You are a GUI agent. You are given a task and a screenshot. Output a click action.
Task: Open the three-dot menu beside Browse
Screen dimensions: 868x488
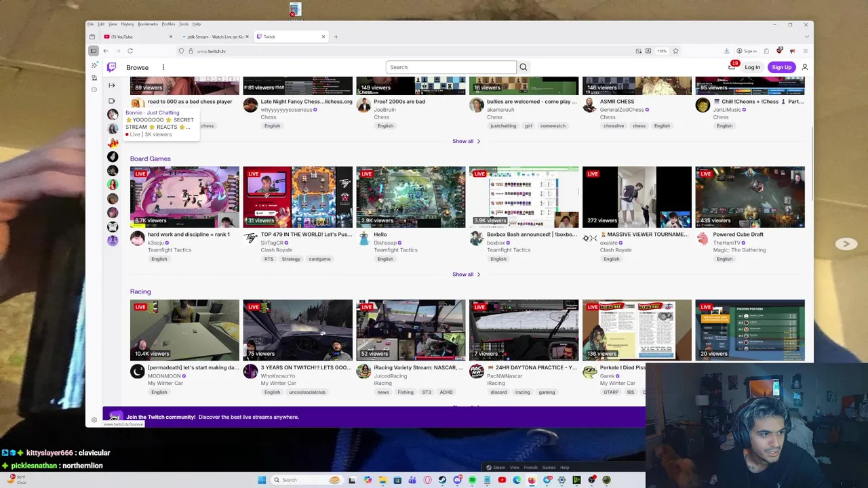click(x=163, y=67)
